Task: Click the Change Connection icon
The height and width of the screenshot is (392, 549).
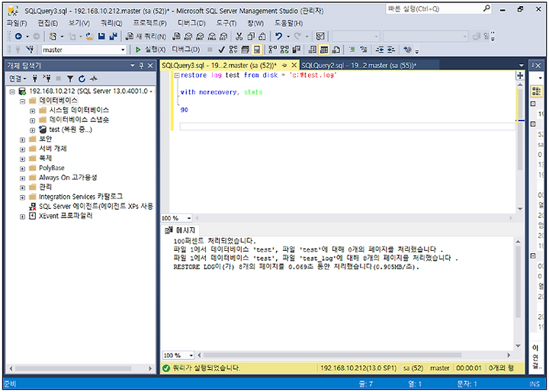Action: tap(30, 50)
